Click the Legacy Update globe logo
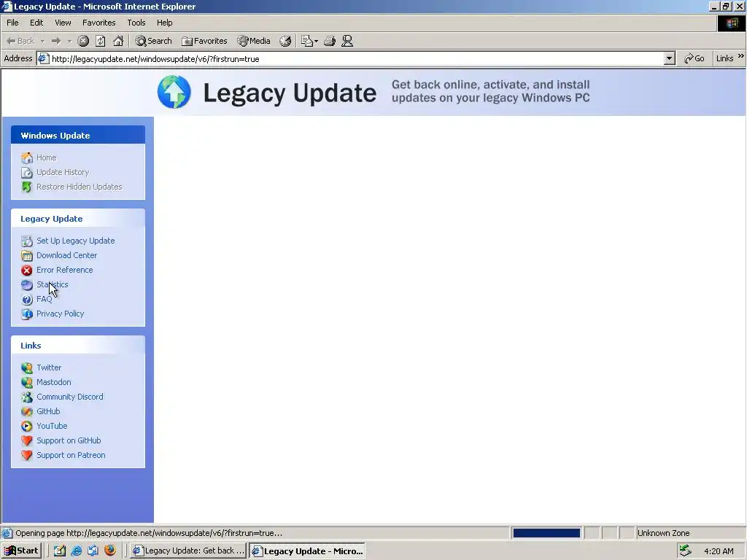 (x=174, y=92)
